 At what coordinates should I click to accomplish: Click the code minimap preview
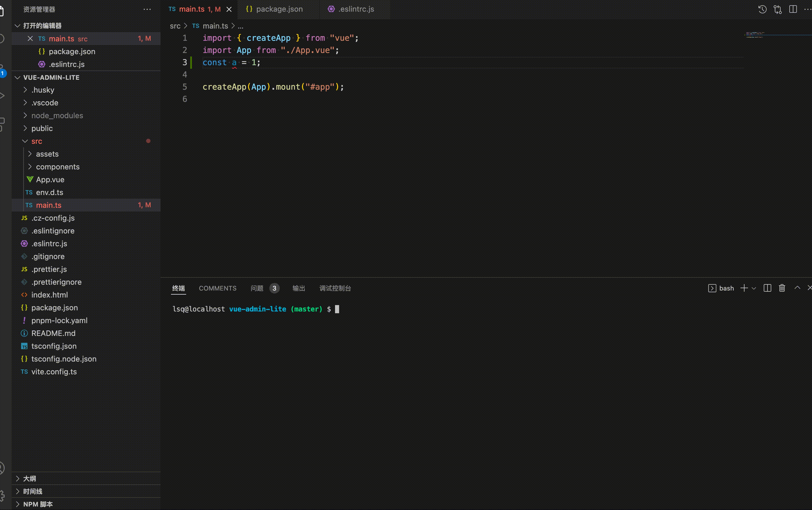click(x=755, y=35)
